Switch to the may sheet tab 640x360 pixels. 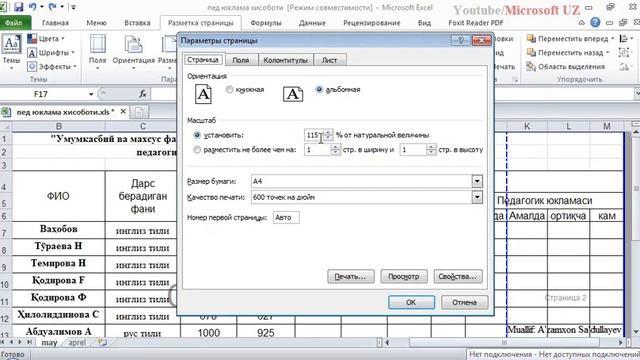tap(49, 342)
